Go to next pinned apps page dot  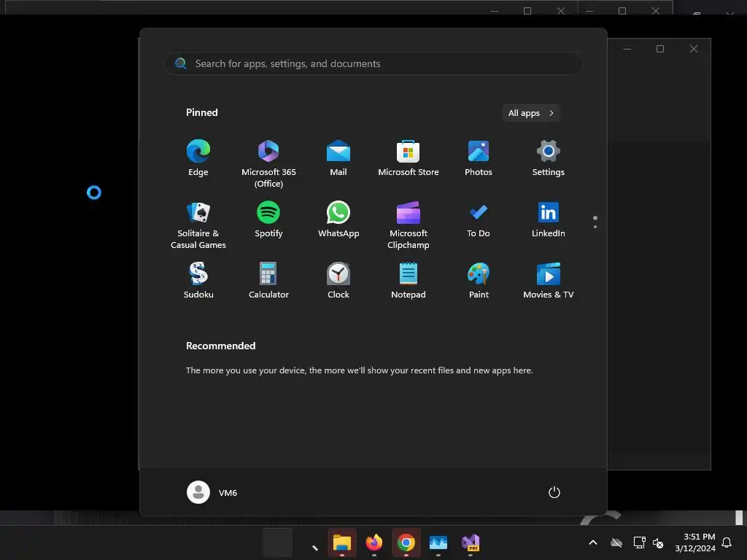(595, 227)
